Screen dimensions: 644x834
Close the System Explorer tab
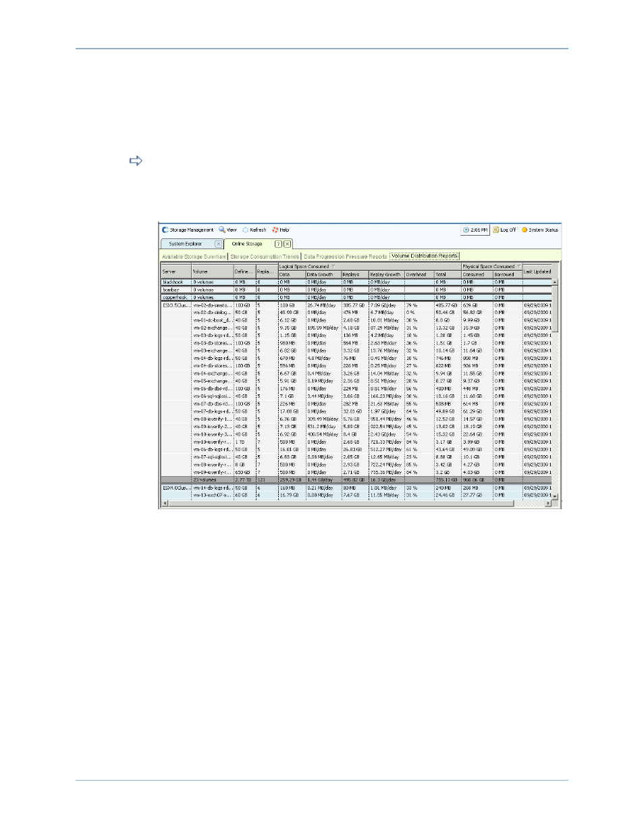coord(218,244)
